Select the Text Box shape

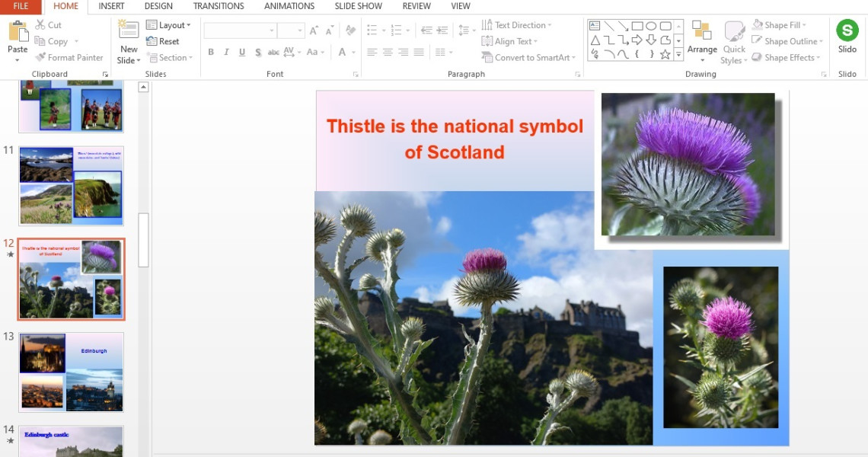coord(595,25)
